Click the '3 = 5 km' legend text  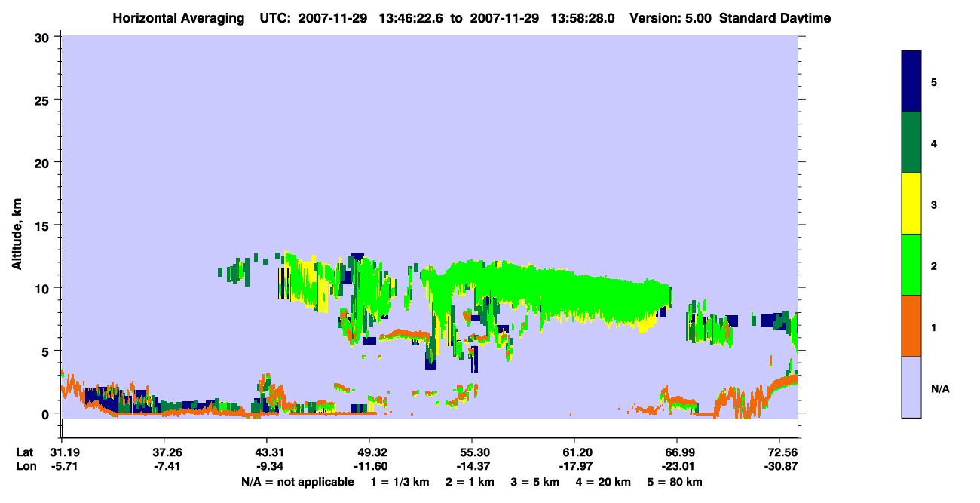536,482
